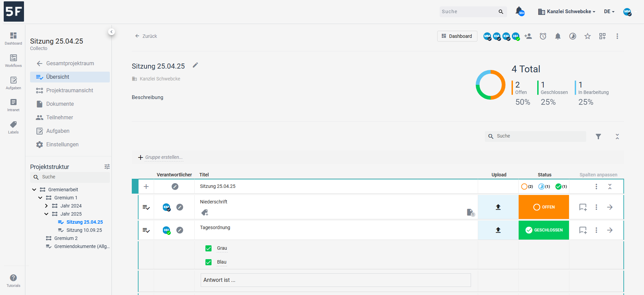Viewport: 644px width, 295px height.
Task: Toggle the Niederschrift OFFEN status
Action: click(544, 207)
